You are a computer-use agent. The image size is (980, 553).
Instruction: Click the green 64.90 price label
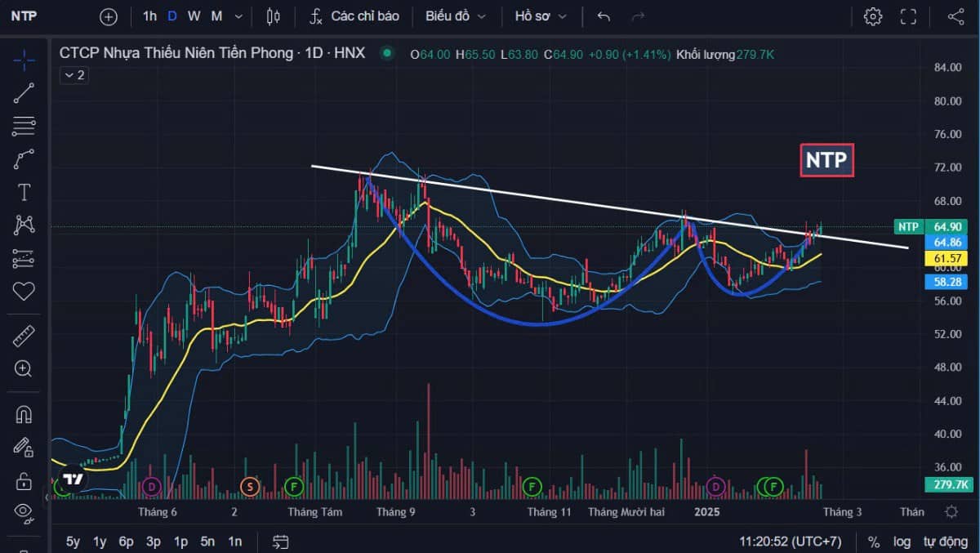pos(947,227)
